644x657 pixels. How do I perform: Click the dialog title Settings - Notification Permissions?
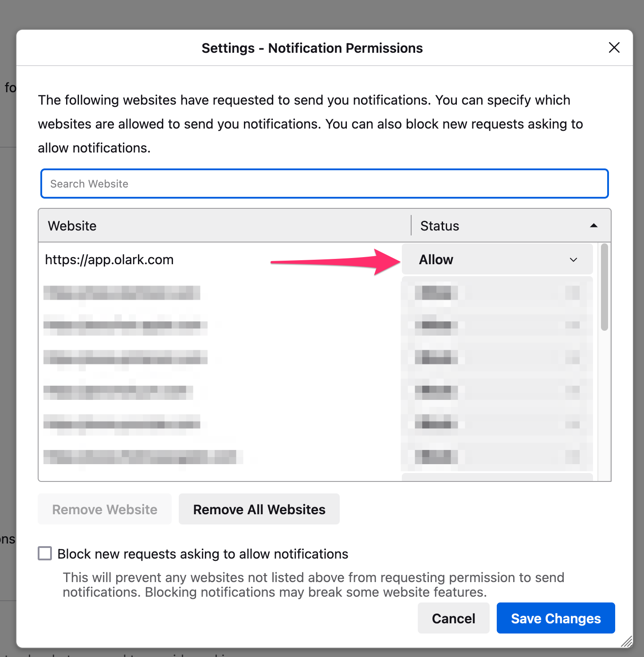point(312,47)
